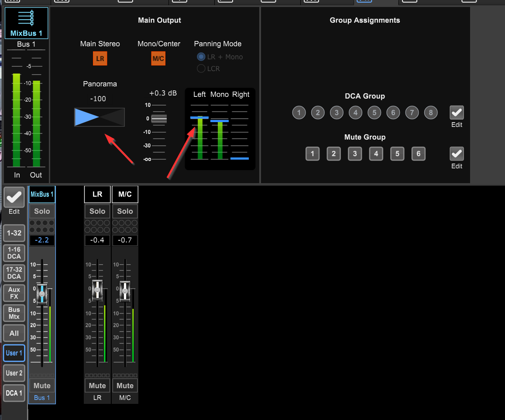Click LR fader value -0.4
Viewport: 505px width, 420px height.
97,240
